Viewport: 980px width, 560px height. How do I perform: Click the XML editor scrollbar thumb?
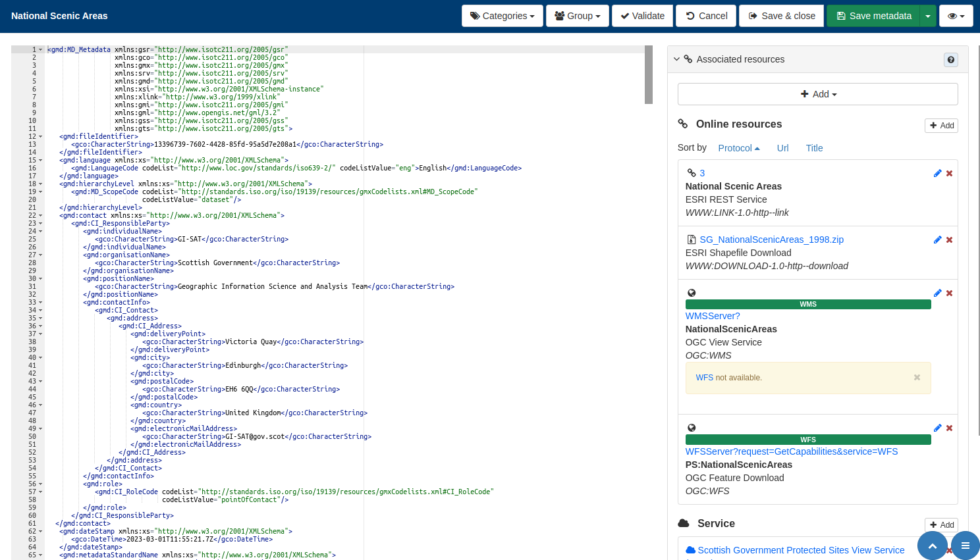pyautogui.click(x=649, y=74)
